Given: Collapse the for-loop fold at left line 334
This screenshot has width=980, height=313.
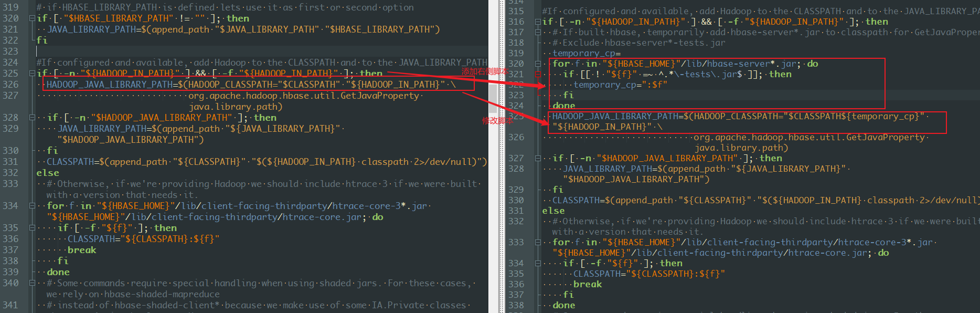Looking at the screenshot, I should (x=32, y=206).
